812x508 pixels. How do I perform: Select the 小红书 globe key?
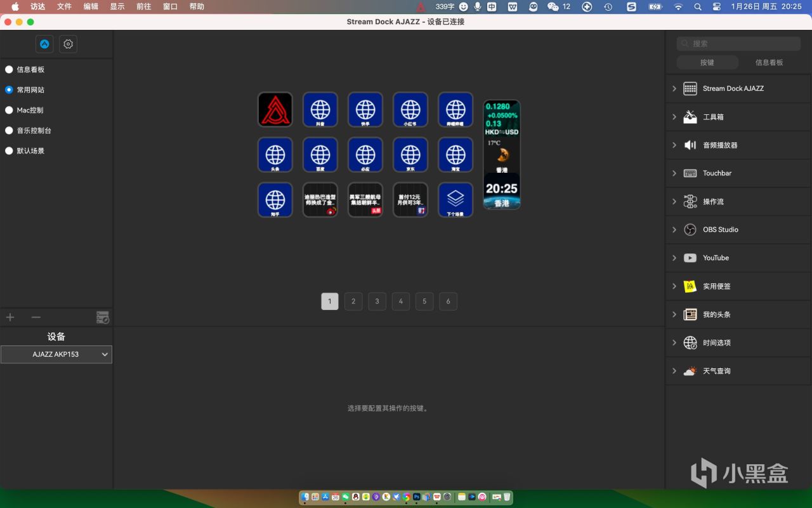pos(410,109)
